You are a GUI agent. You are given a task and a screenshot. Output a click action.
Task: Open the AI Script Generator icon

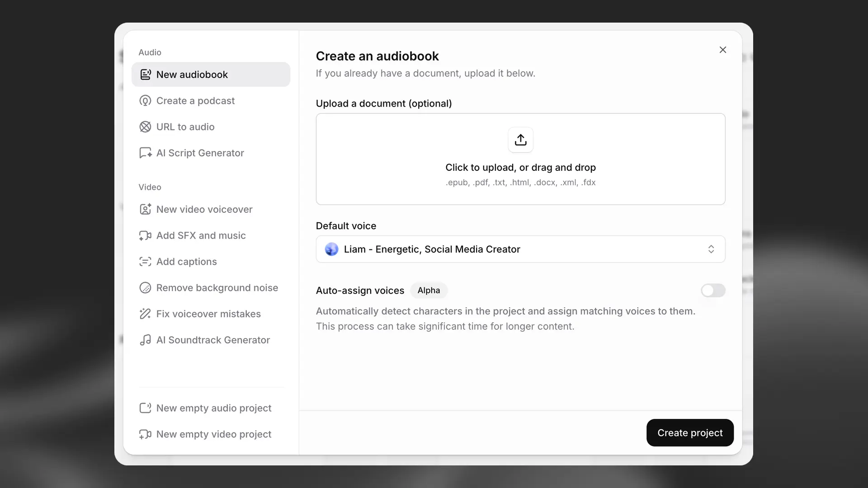coord(145,153)
